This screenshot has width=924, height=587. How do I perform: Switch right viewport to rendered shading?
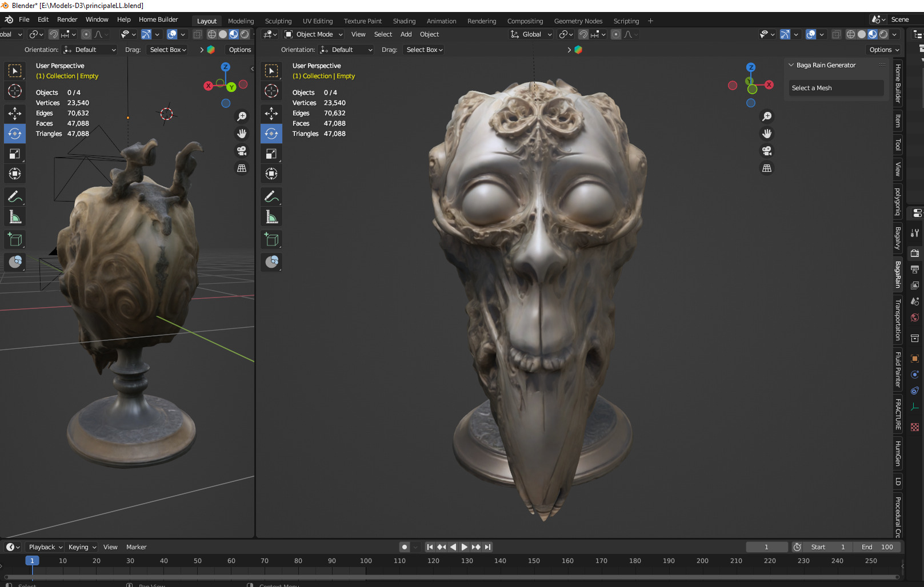[x=883, y=34]
